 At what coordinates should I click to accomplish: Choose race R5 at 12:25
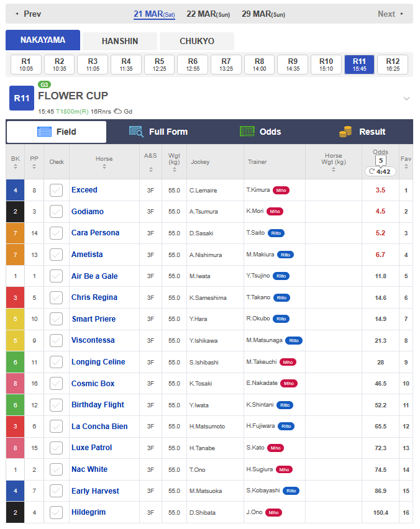coord(159,65)
